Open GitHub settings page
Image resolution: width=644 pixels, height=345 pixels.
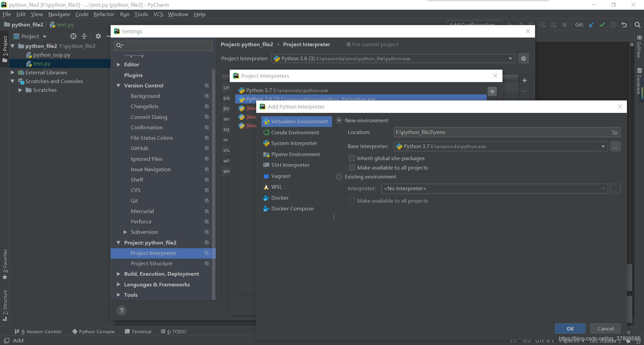tap(140, 148)
